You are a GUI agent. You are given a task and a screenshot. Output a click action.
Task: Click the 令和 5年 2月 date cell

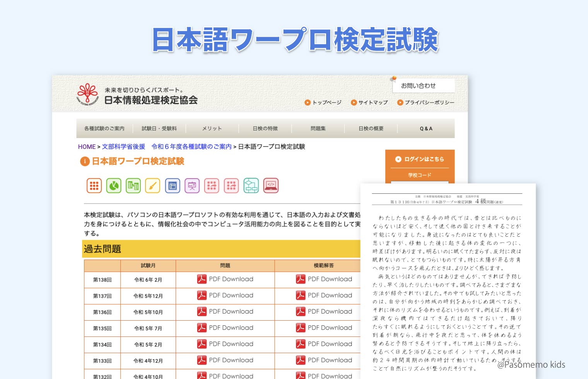tap(148, 345)
